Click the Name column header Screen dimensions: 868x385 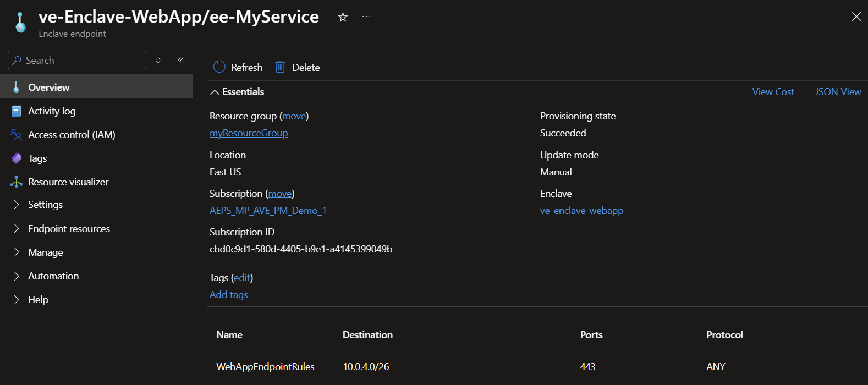point(229,335)
